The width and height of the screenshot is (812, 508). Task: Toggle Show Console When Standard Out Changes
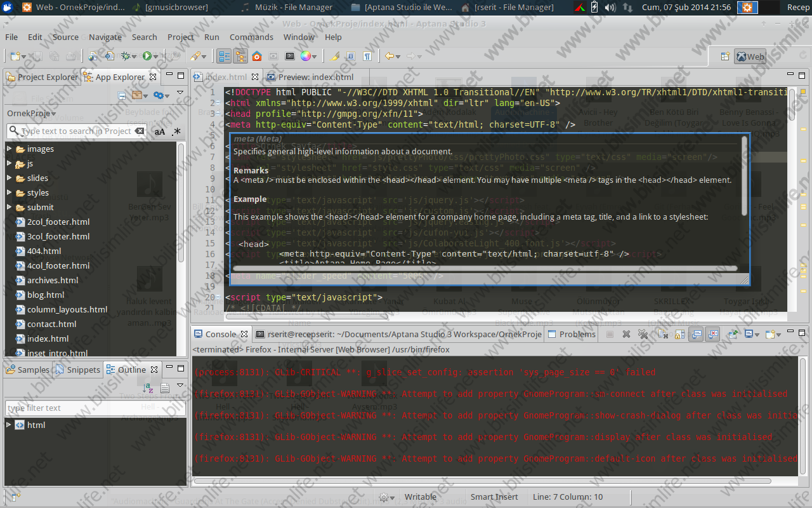pos(696,334)
